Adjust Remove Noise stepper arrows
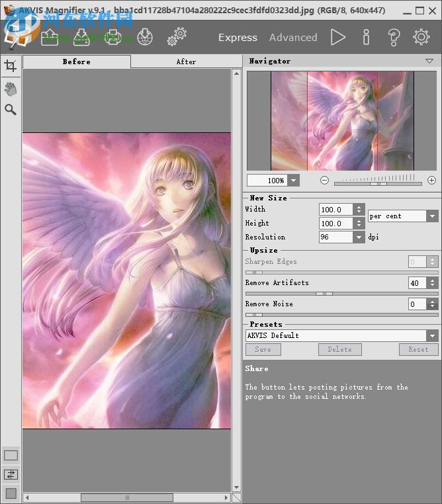Image resolution: width=442 pixels, height=504 pixels. click(x=432, y=304)
